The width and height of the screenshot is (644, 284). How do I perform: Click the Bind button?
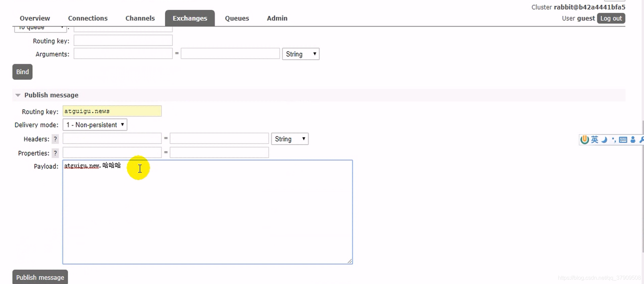22,72
